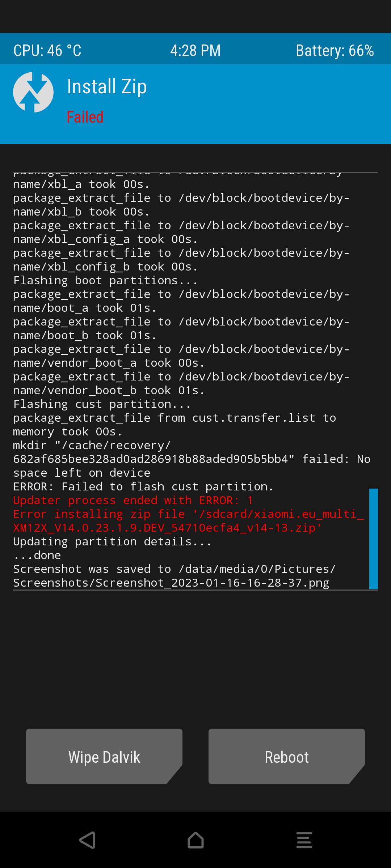Tap the back navigation triangle icon
This screenshot has height=868, width=391.
coord(87,840)
